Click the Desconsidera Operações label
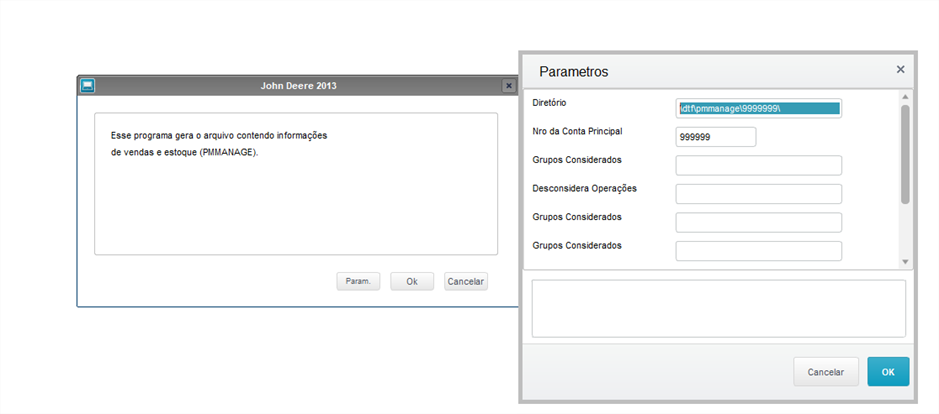 point(584,188)
